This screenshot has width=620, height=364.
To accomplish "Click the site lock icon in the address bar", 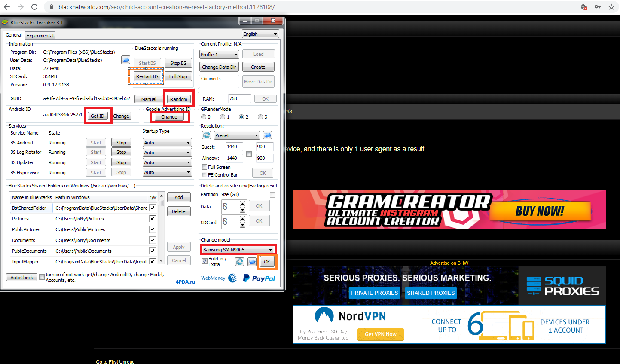I will coord(52,7).
